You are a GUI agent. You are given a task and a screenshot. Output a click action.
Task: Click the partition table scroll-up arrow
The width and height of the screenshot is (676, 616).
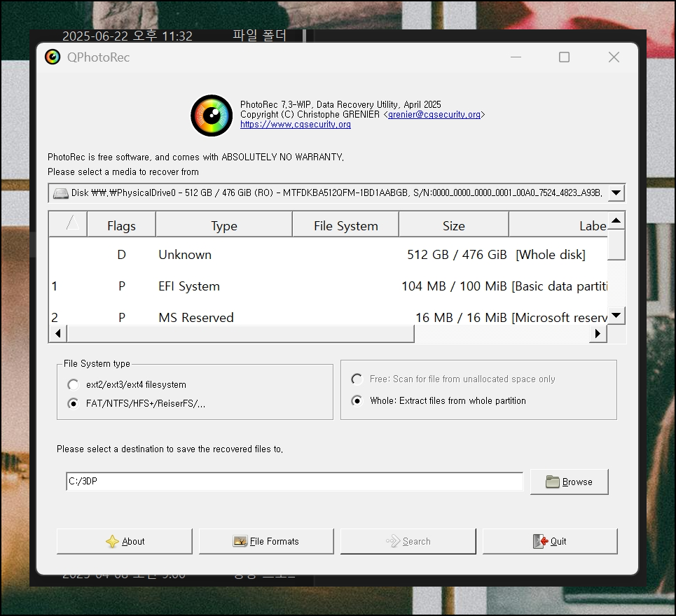(x=616, y=220)
